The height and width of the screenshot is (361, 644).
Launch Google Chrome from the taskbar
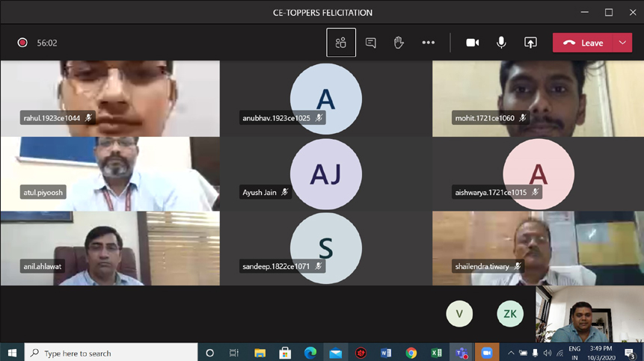pyautogui.click(x=411, y=353)
